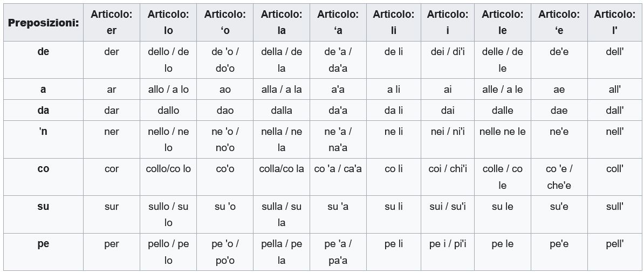Select the 'dello / de lo' cell
This screenshot has width=644, height=273.
(x=168, y=60)
